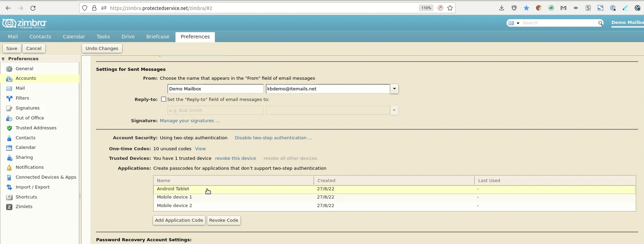
Task: Click the Accounts sidebar icon
Action: pyautogui.click(x=9, y=78)
